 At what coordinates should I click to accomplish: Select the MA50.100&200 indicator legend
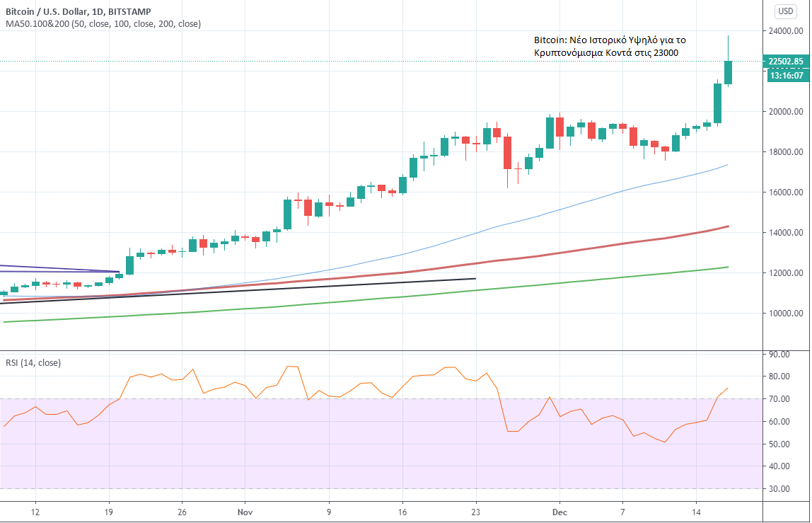click(103, 24)
